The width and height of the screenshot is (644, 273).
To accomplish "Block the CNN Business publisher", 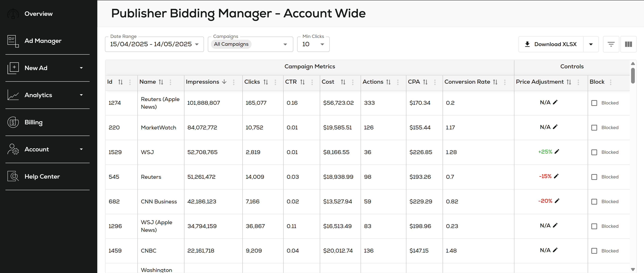I will pos(594,202).
